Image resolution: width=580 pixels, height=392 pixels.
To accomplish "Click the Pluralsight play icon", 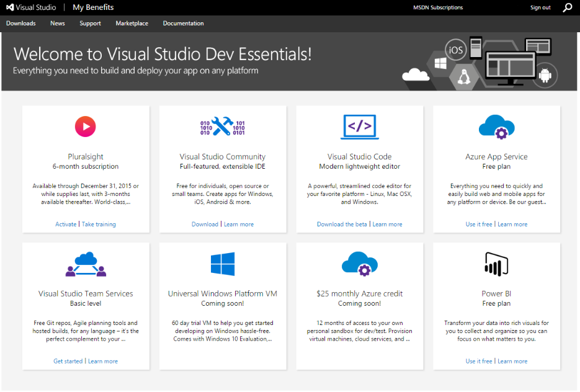I will 86,127.
